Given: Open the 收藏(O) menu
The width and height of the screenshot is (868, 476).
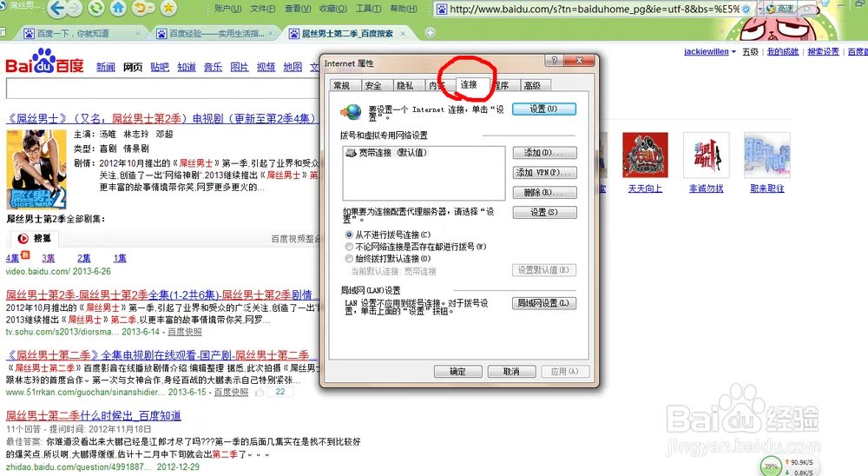Looking at the screenshot, I should coord(332,9).
